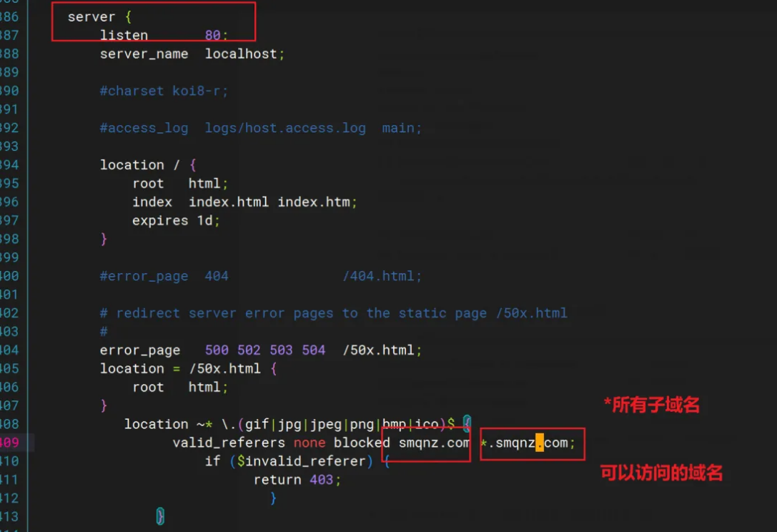Click the 'localhost;' value
This screenshot has height=532, width=777.
click(x=244, y=54)
